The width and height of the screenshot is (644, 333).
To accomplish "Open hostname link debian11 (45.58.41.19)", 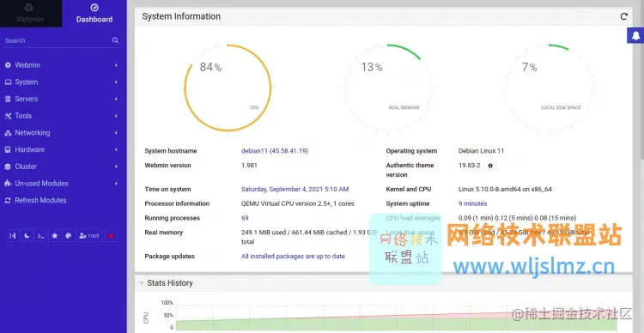I will click(275, 151).
